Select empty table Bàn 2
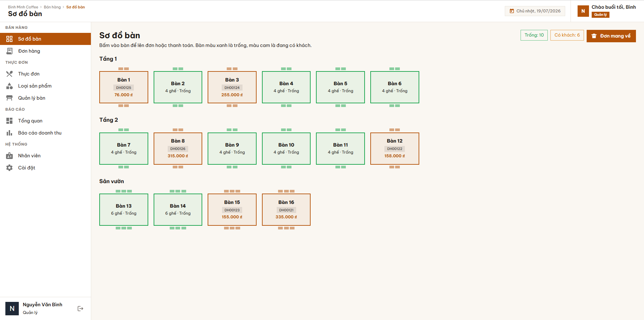This screenshot has height=320, width=644. (178, 87)
